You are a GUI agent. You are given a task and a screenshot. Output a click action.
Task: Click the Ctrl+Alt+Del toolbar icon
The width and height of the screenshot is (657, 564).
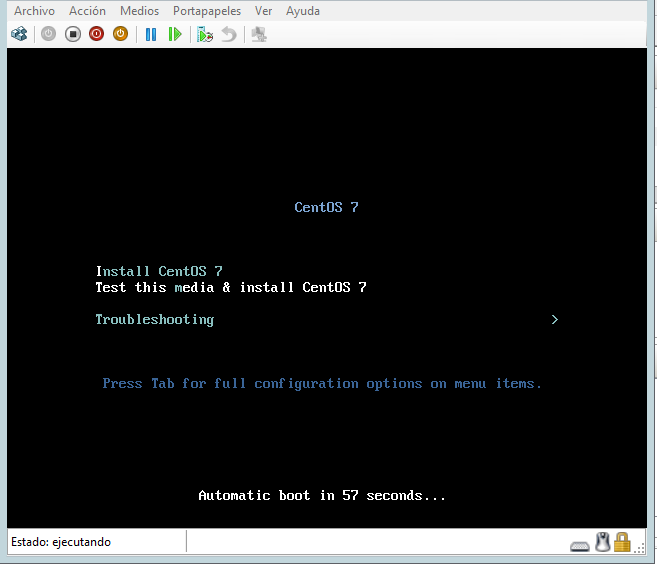19,34
